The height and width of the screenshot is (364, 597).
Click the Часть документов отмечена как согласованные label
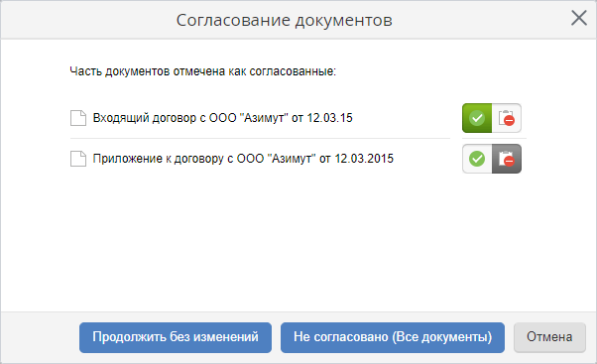point(203,71)
